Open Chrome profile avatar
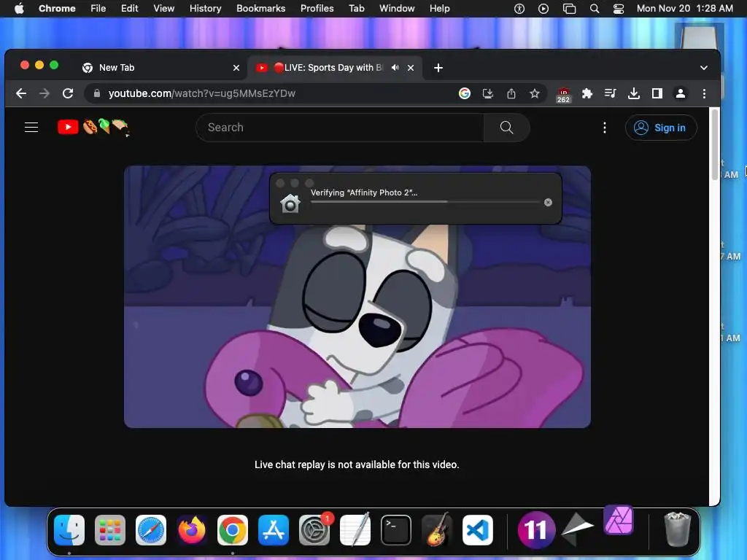 point(681,93)
